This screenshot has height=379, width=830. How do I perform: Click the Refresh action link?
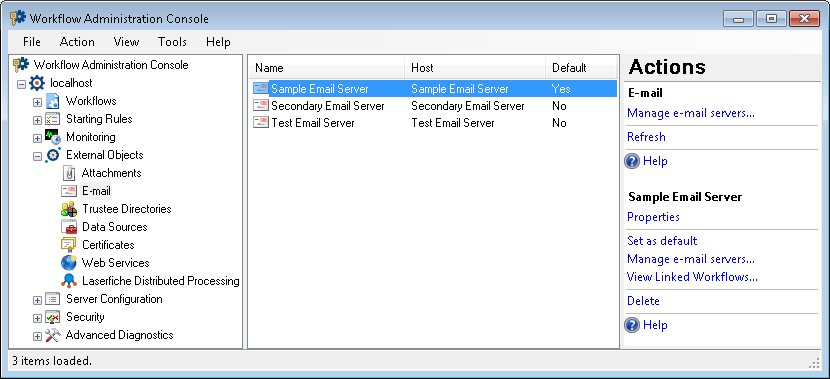click(646, 137)
